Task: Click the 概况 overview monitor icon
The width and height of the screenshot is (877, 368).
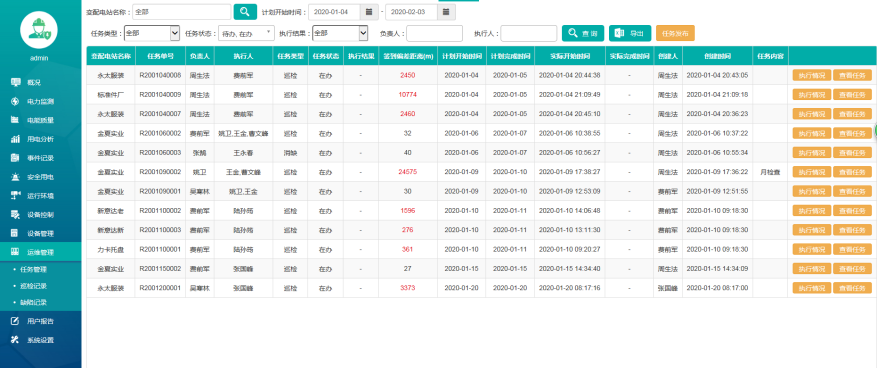Action: [x=16, y=82]
